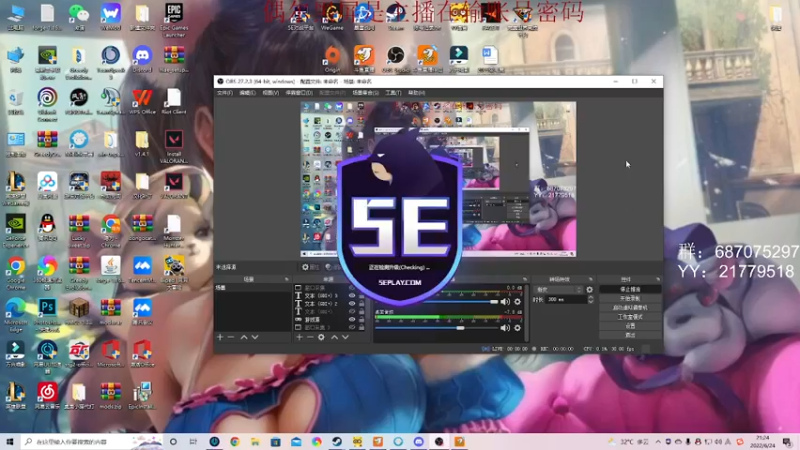
Task: Open the WeGame desktop shortcut
Action: click(332, 17)
